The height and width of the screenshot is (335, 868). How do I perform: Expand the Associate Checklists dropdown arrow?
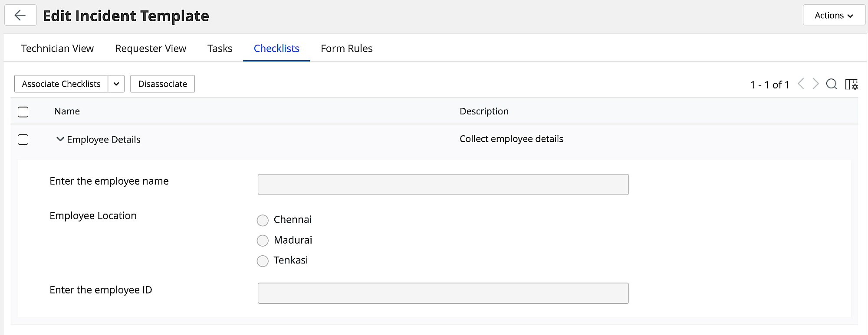click(116, 84)
